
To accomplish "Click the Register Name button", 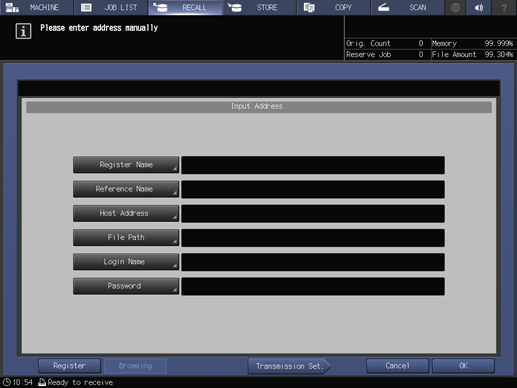I will pos(126,165).
